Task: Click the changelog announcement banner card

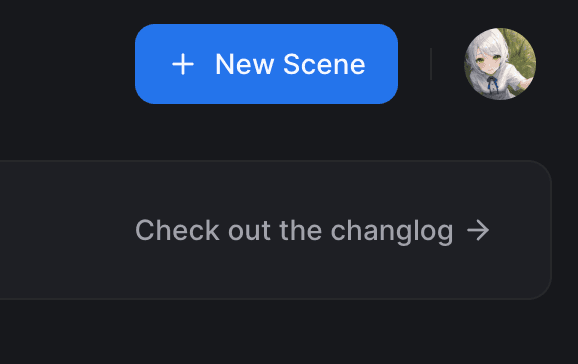Action: 276,230
